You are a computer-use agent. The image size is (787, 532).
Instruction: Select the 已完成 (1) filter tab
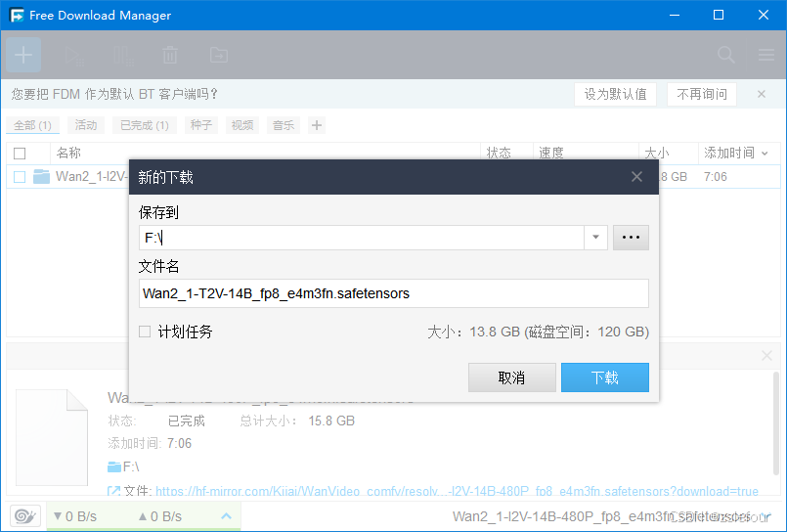coord(145,125)
